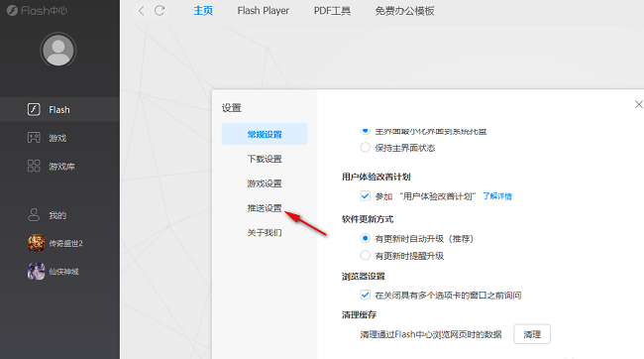Open the 了解详情 link
Screen dimensions: 644x359
[x=497, y=196]
